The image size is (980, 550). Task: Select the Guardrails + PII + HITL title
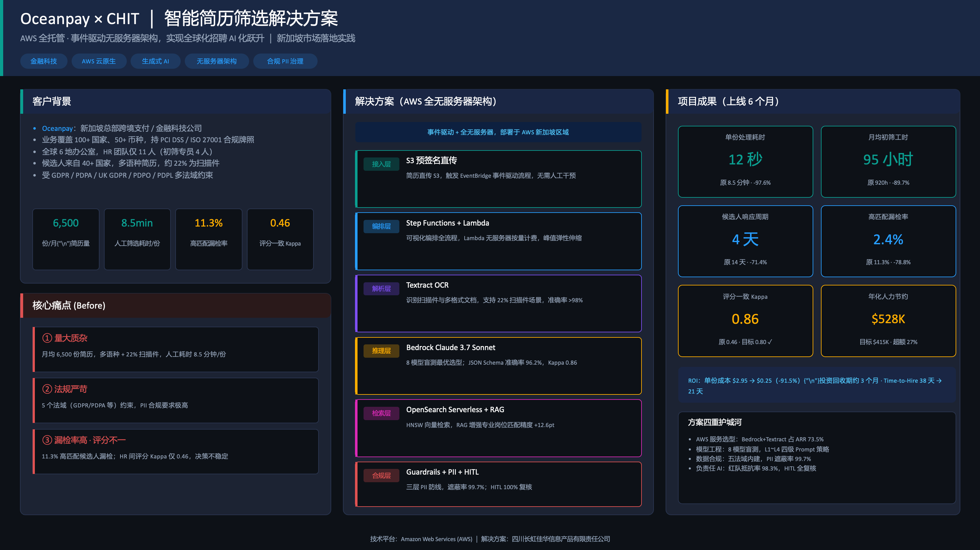click(442, 472)
